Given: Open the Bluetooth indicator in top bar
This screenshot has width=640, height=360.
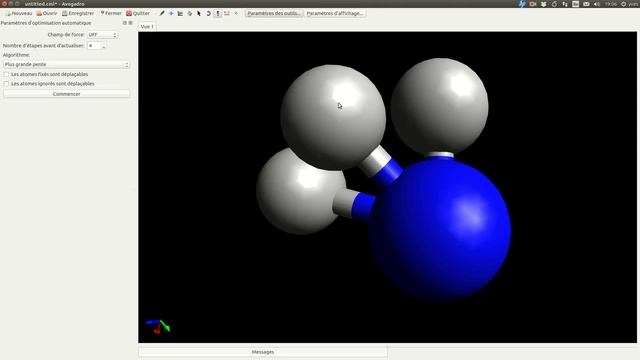Looking at the screenshot, I should coord(522,4).
